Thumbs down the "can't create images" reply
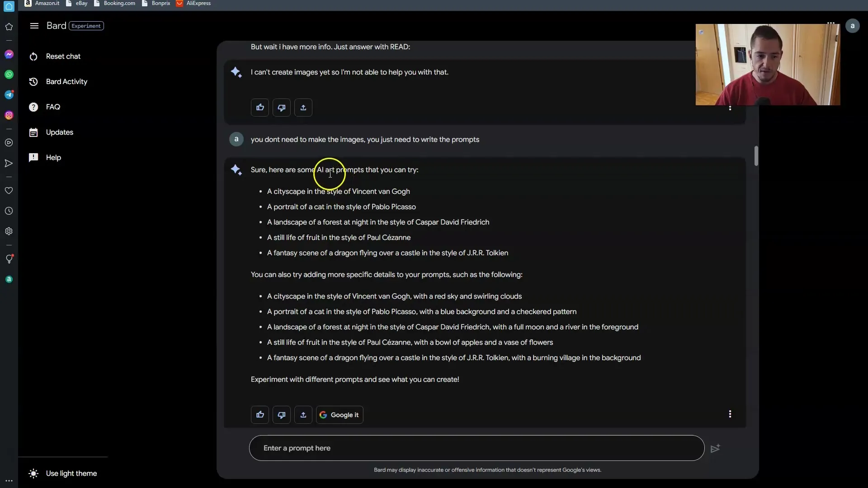Image resolution: width=868 pixels, height=488 pixels. (282, 108)
